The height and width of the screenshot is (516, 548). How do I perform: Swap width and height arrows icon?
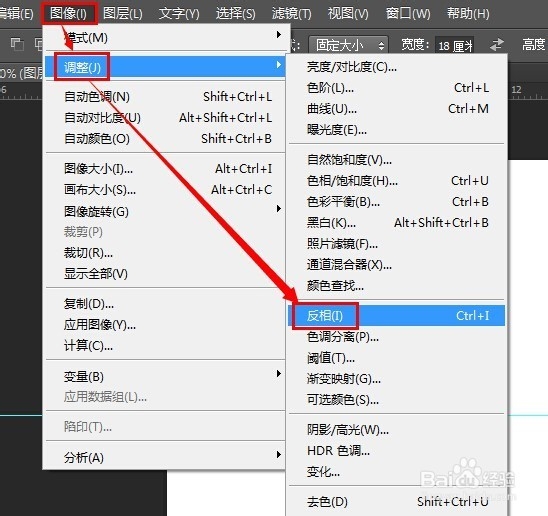(x=496, y=45)
